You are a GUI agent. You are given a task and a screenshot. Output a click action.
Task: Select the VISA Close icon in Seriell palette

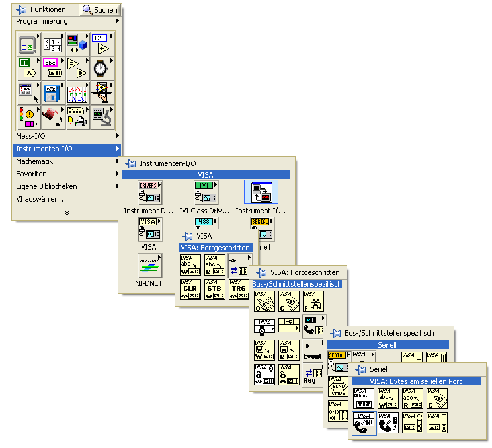click(437, 398)
